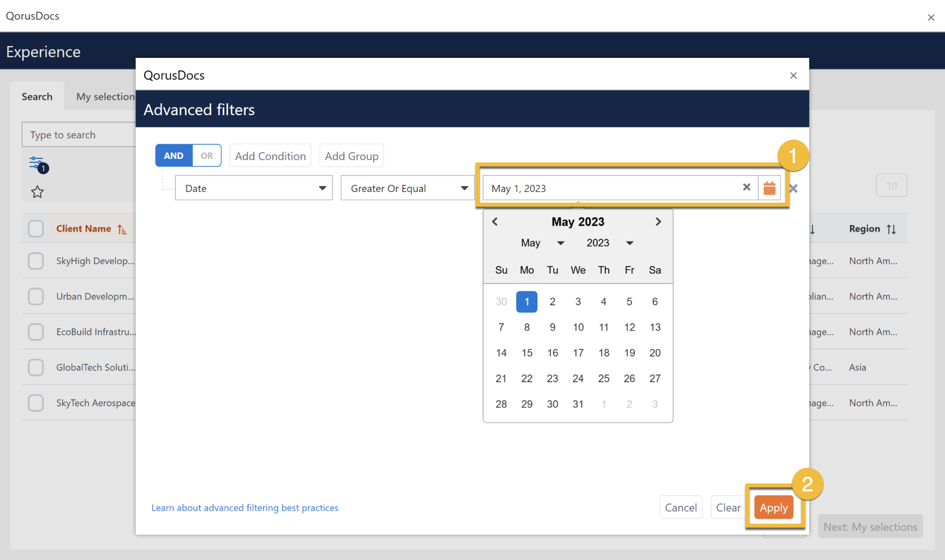
Task: Open the GlobalTech Soluti... client row
Action: click(x=96, y=367)
